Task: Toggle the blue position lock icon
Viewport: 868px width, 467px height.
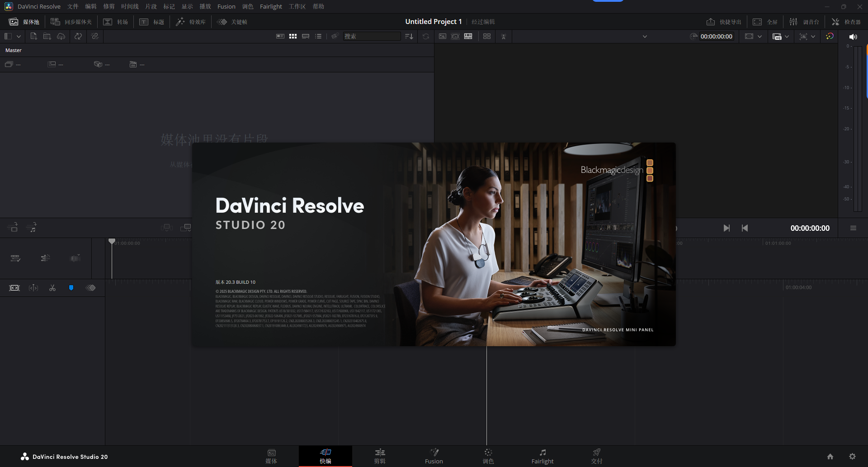Action: 71,288
